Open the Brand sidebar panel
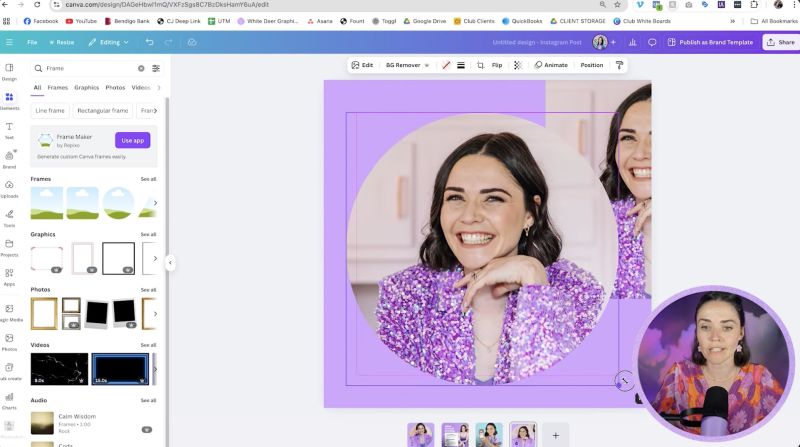Viewport: 800px width, 447px height. [x=9, y=160]
